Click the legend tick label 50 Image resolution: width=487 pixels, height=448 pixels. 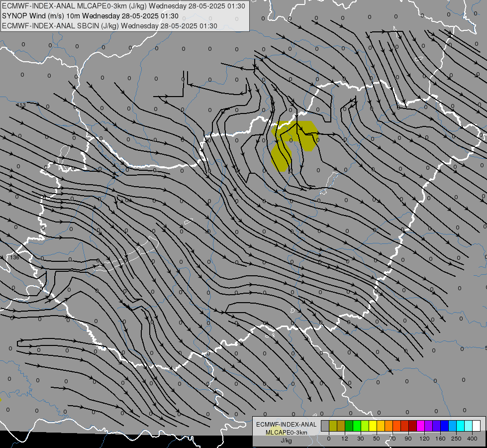(377, 439)
